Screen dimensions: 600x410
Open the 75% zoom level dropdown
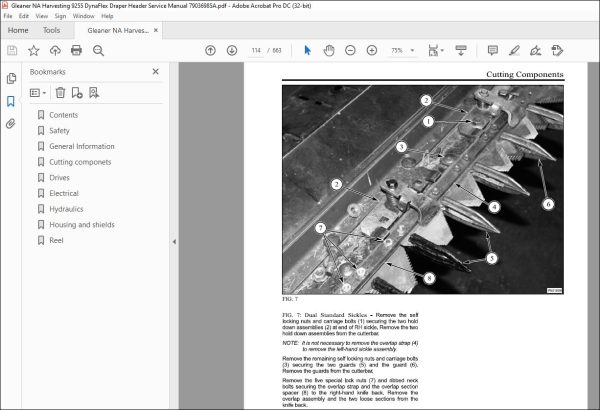[x=402, y=51]
